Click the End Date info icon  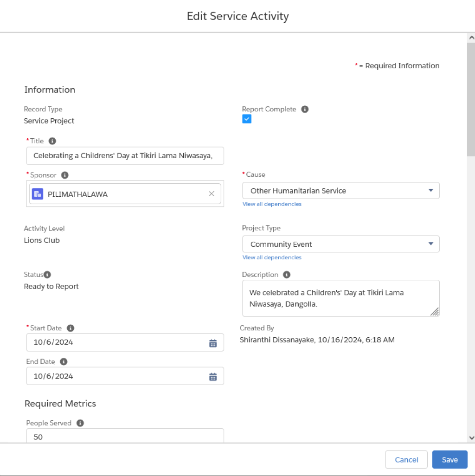[x=64, y=362]
